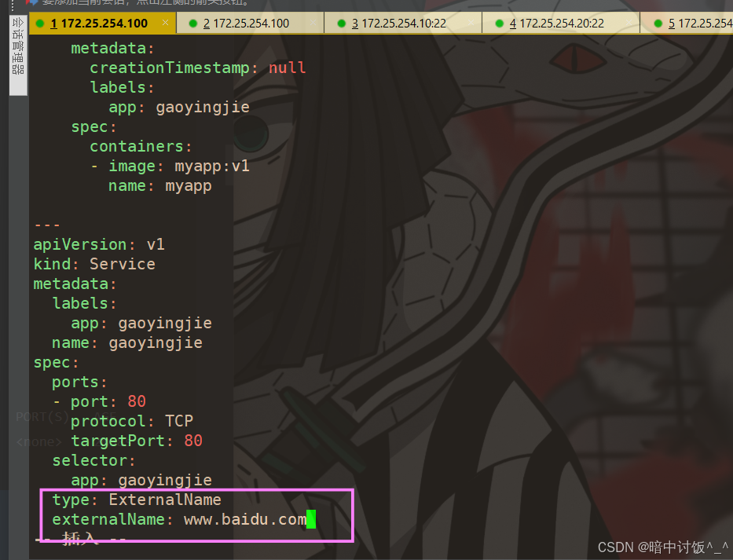
Task: Place cursor on 'externalName: www.baidu.com'
Action: point(179,519)
